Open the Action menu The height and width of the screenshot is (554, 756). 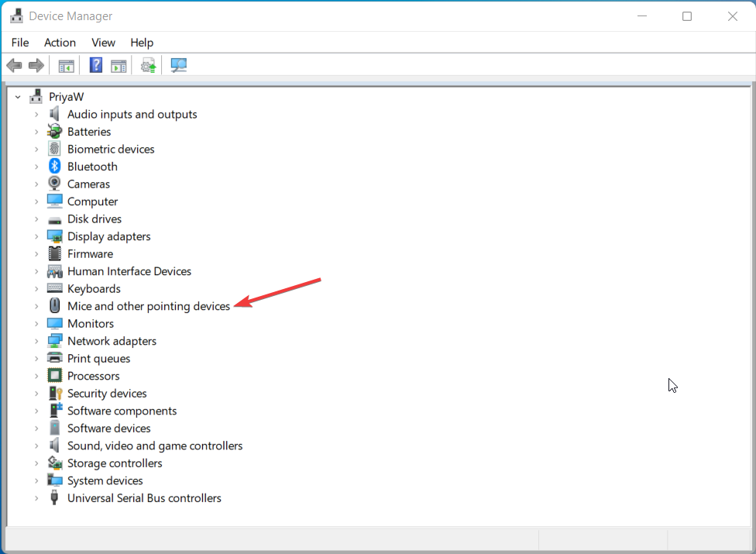(x=60, y=43)
